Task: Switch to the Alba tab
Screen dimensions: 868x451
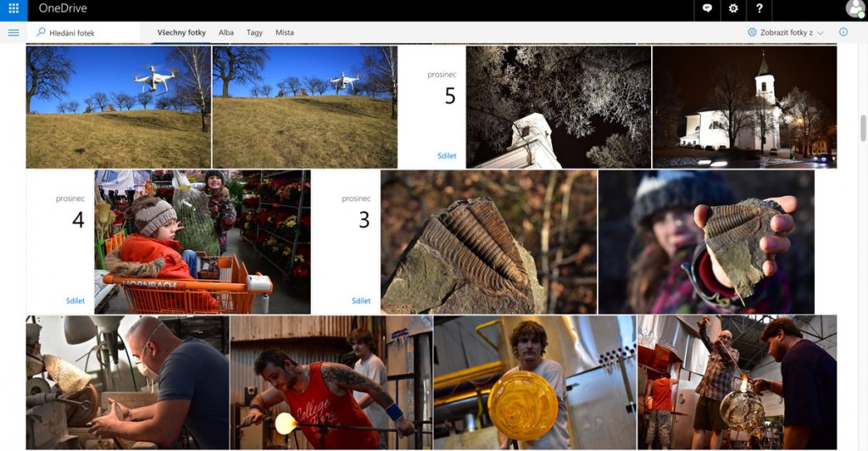Action: pyautogui.click(x=226, y=33)
